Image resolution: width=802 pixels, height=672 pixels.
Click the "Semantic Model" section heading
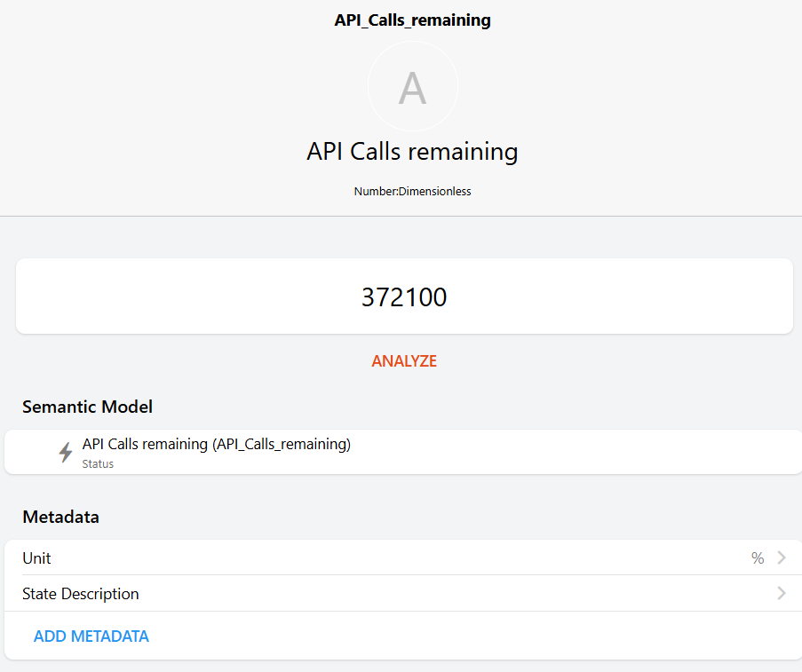[87, 407]
